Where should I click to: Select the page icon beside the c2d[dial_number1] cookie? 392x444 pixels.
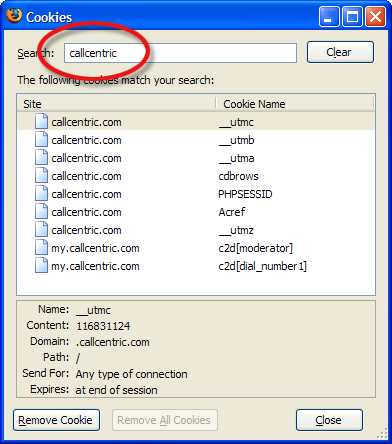[41, 265]
